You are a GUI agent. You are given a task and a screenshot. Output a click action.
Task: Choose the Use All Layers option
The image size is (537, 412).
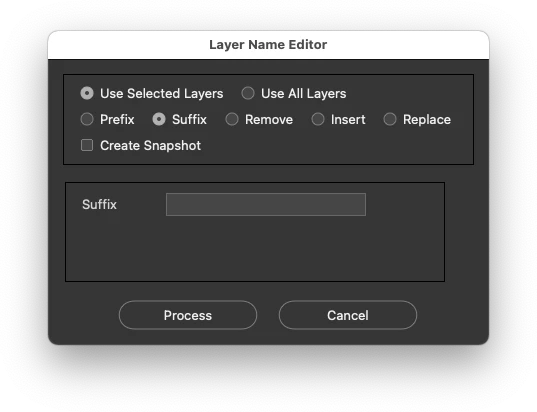pyautogui.click(x=248, y=93)
